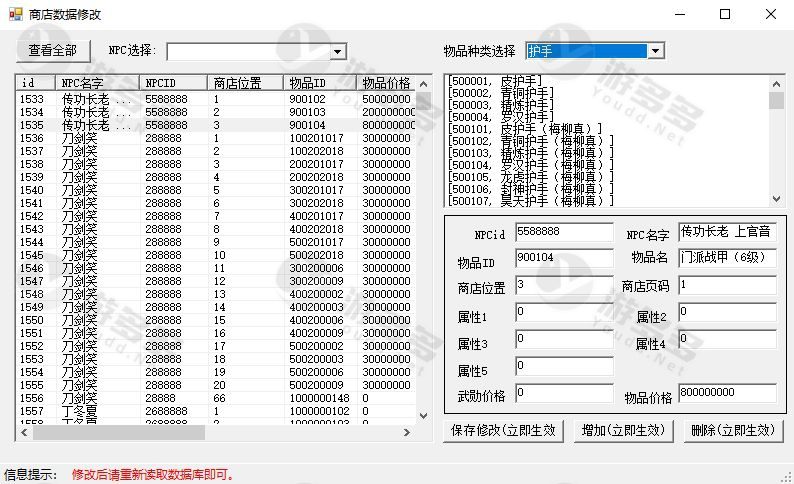Click the app icon in title bar
Image resolution: width=794 pixels, height=484 pixels.
coord(13,15)
